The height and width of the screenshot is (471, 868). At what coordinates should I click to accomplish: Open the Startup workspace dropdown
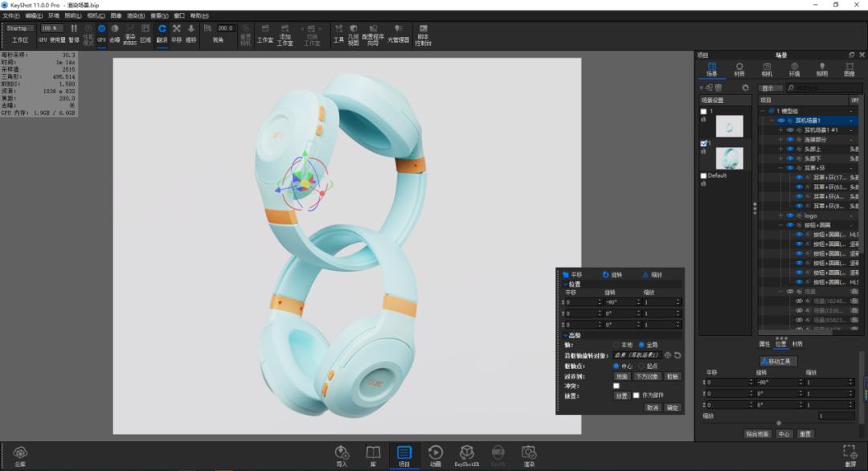pos(19,28)
